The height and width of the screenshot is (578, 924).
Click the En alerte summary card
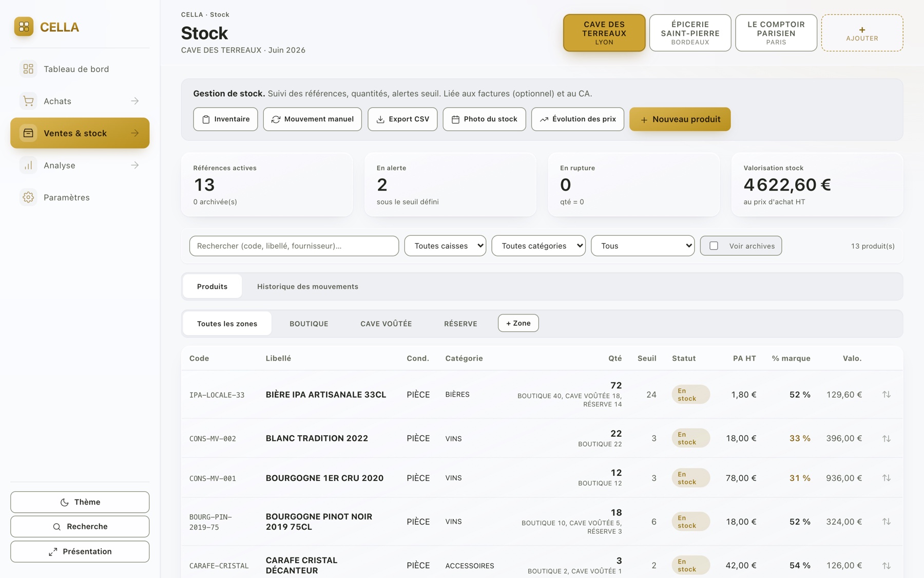click(450, 184)
